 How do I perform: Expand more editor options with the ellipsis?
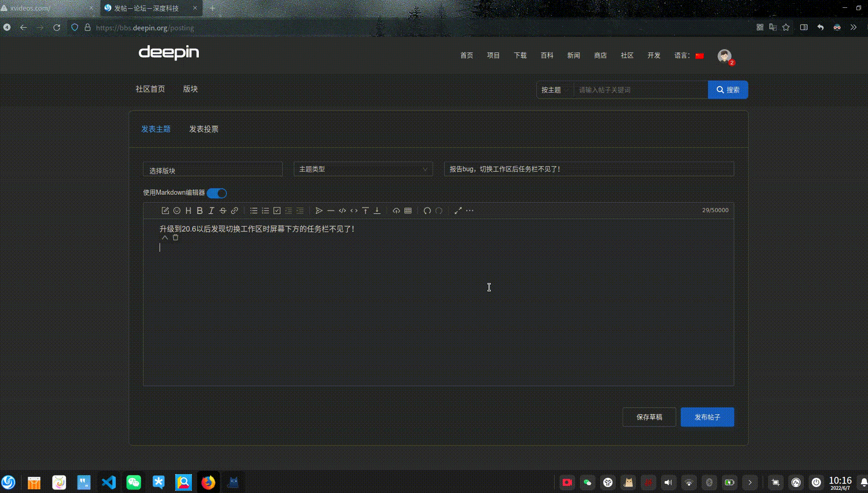click(470, 211)
